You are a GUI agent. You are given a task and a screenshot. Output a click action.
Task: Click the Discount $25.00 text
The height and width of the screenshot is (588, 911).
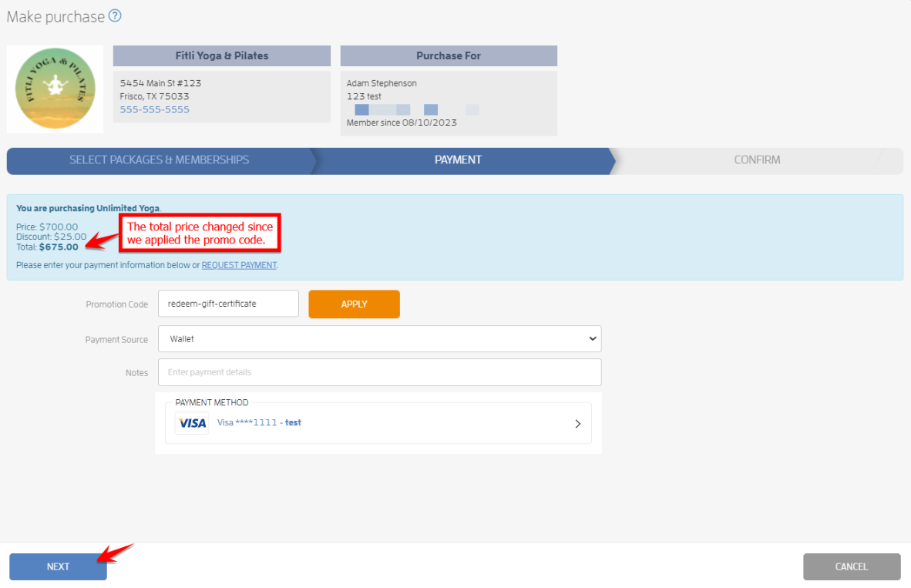pyautogui.click(x=51, y=237)
